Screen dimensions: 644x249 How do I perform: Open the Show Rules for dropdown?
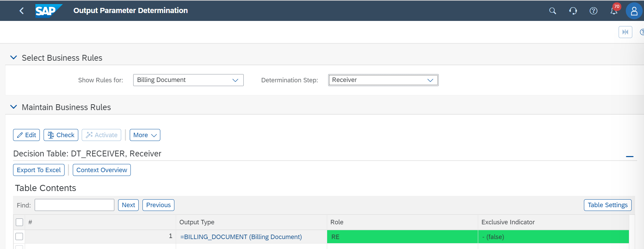point(188,80)
